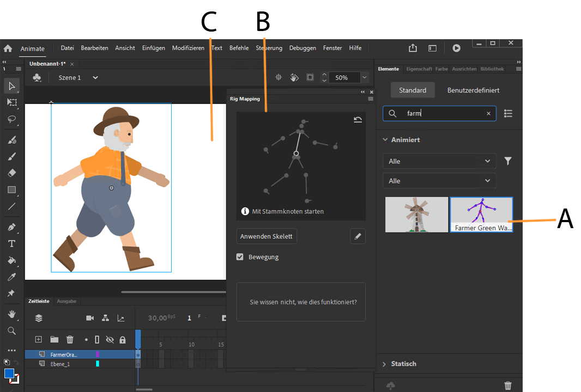The height and width of the screenshot is (392, 581).
Task: Delete the selected layer via trash icon
Action: (70, 340)
